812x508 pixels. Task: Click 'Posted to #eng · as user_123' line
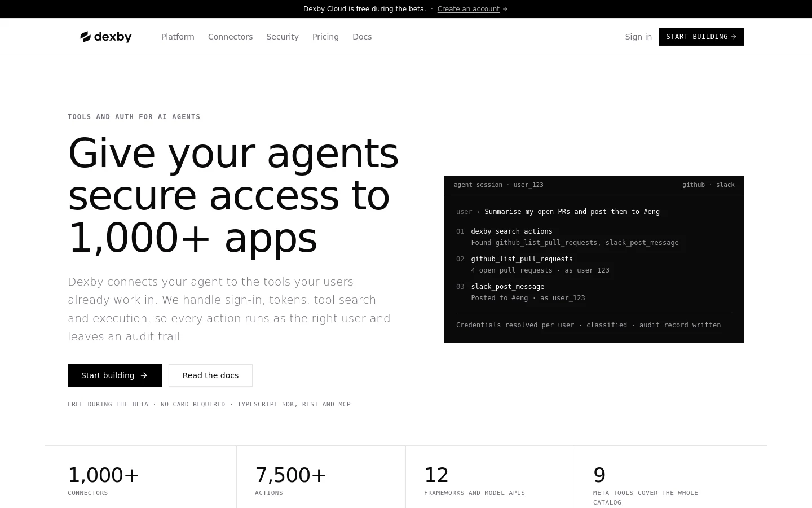click(528, 298)
